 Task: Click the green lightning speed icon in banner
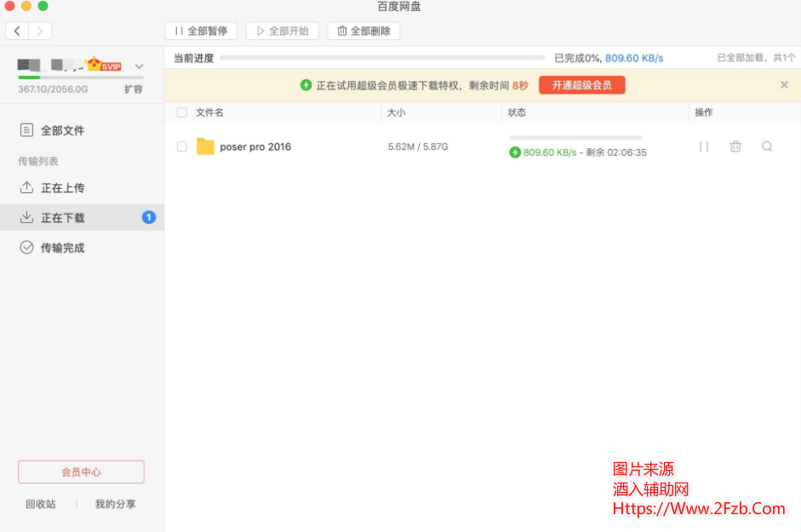click(306, 85)
